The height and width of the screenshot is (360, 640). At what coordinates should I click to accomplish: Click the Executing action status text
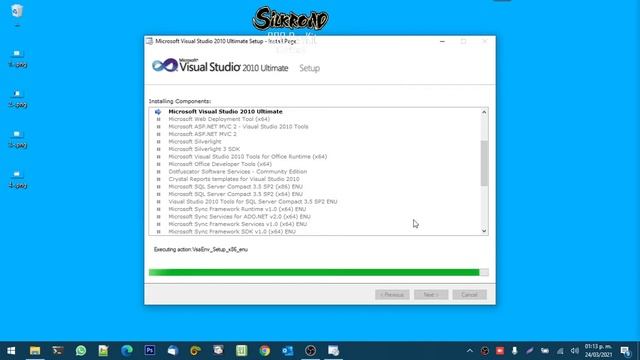tap(201, 249)
